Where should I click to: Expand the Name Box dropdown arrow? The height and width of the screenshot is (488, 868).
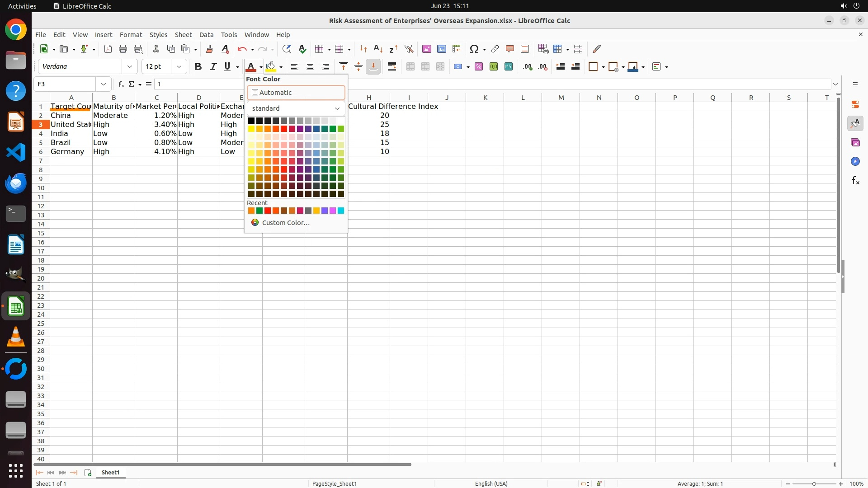104,84
